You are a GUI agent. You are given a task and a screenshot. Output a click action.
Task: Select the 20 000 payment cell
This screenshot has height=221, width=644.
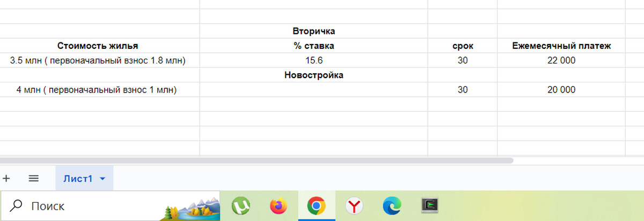(x=561, y=90)
